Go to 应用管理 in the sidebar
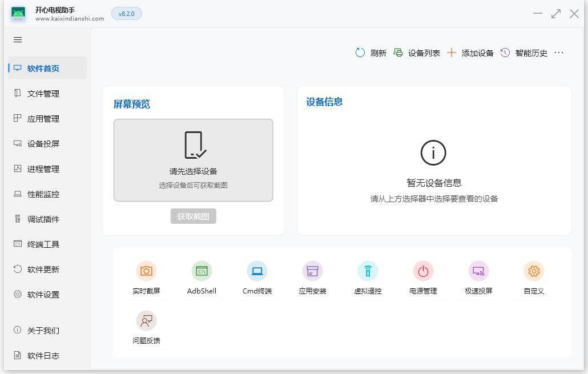 pyautogui.click(x=47, y=119)
